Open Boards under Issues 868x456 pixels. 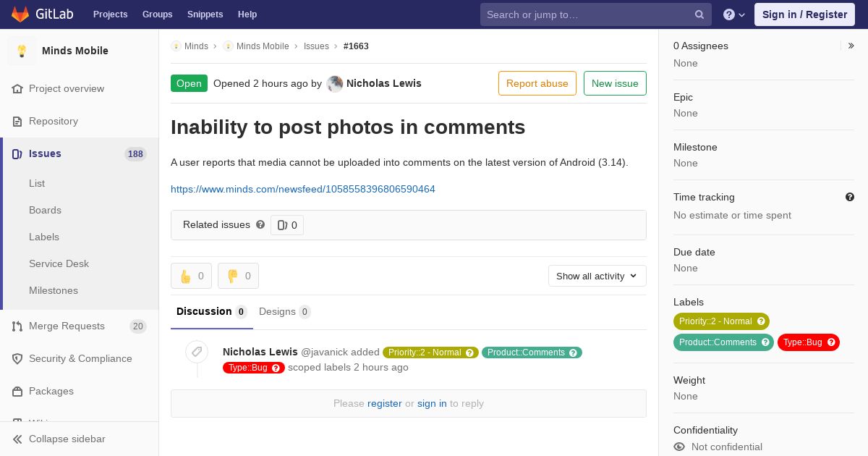click(x=45, y=211)
